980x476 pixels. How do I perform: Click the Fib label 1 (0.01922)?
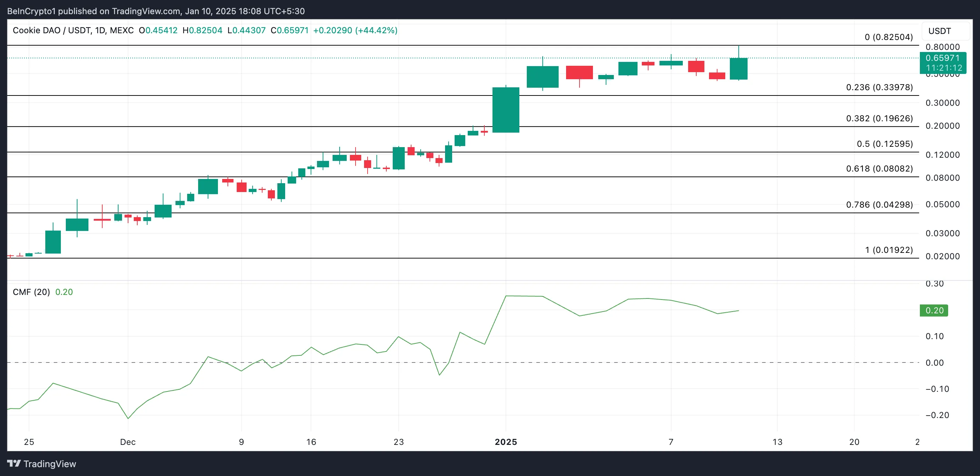coord(889,250)
